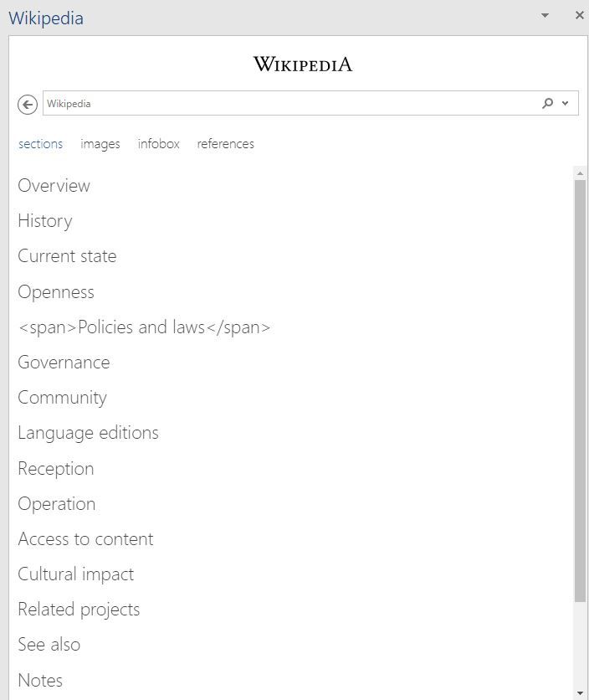Open the Policies and laws section
This screenshot has height=700, width=589.
click(144, 327)
